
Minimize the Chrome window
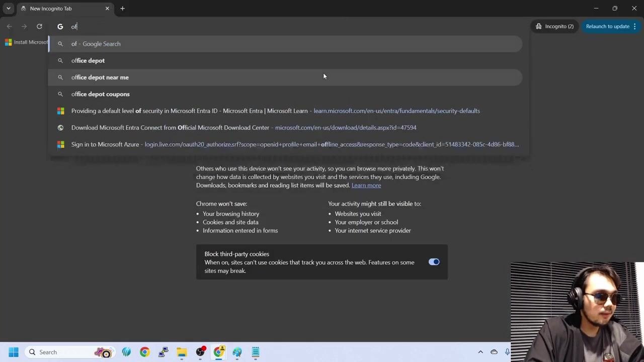pos(596,9)
